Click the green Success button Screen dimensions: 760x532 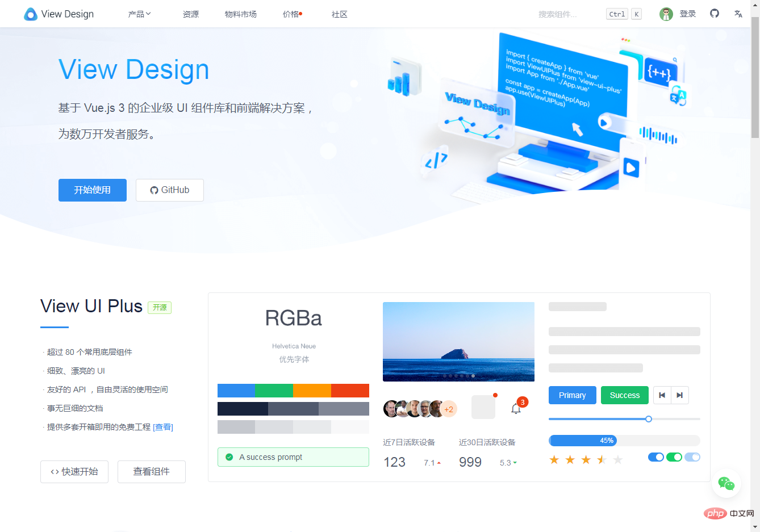[625, 395]
